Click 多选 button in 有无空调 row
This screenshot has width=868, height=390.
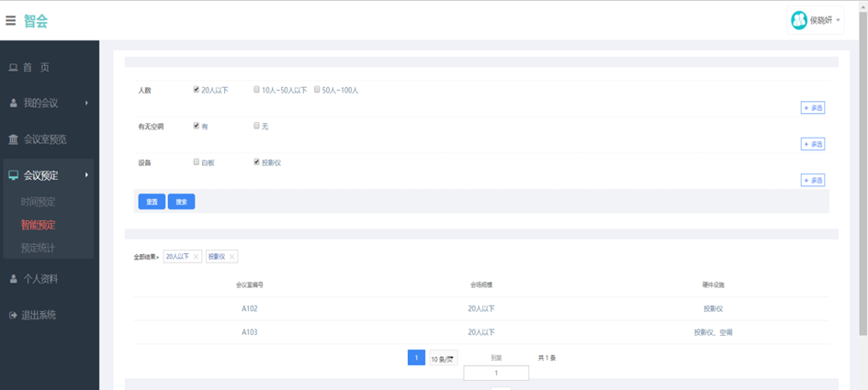[813, 144]
